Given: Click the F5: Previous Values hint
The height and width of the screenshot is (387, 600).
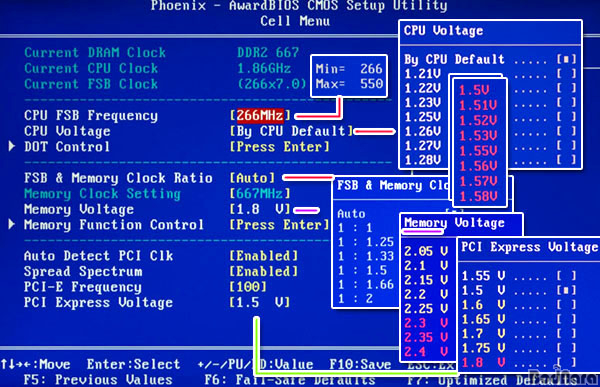Looking at the screenshot, I should [98, 380].
